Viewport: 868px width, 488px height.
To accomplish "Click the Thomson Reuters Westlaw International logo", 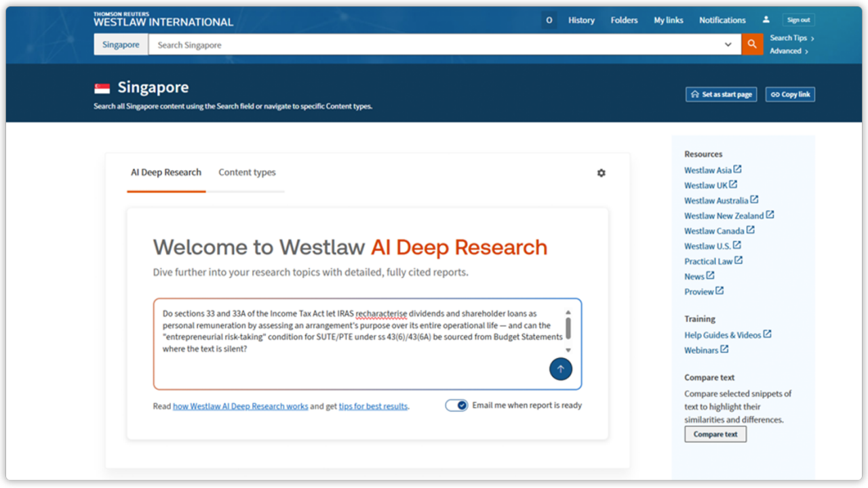I will click(x=163, y=20).
